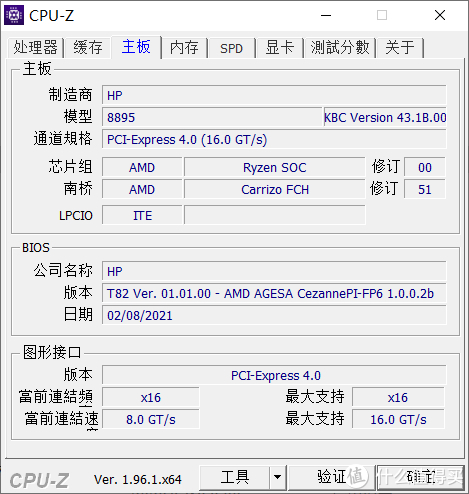Click the Ver. 1.96.1.x64 version label
The height and width of the screenshot is (494, 469).
coord(138,479)
